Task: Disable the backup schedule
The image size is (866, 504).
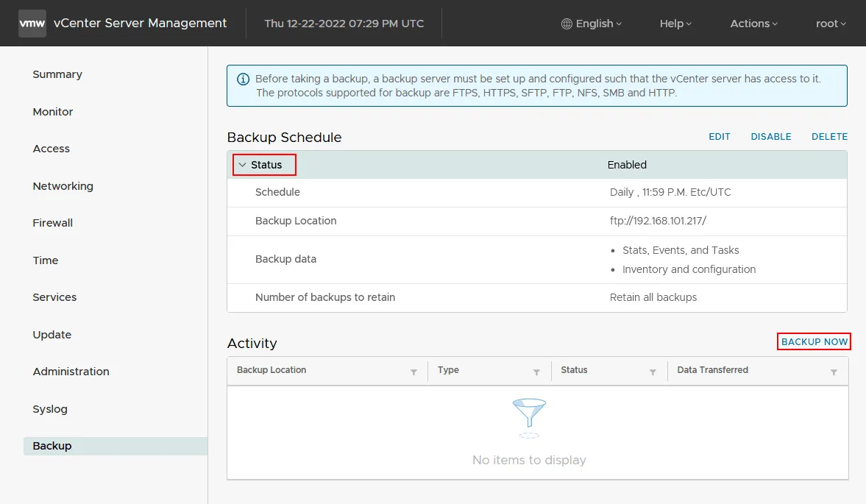Action: [x=770, y=137]
